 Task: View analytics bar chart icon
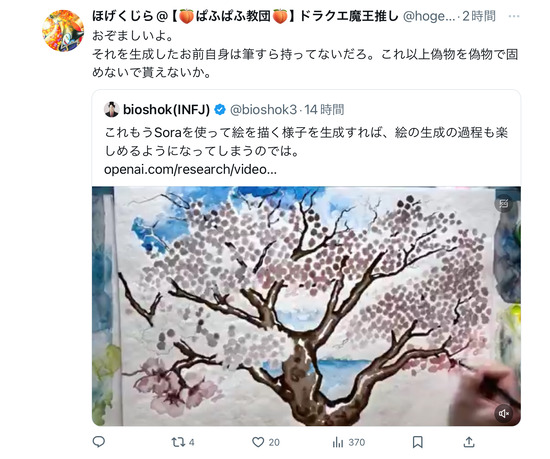pyautogui.click(x=338, y=442)
